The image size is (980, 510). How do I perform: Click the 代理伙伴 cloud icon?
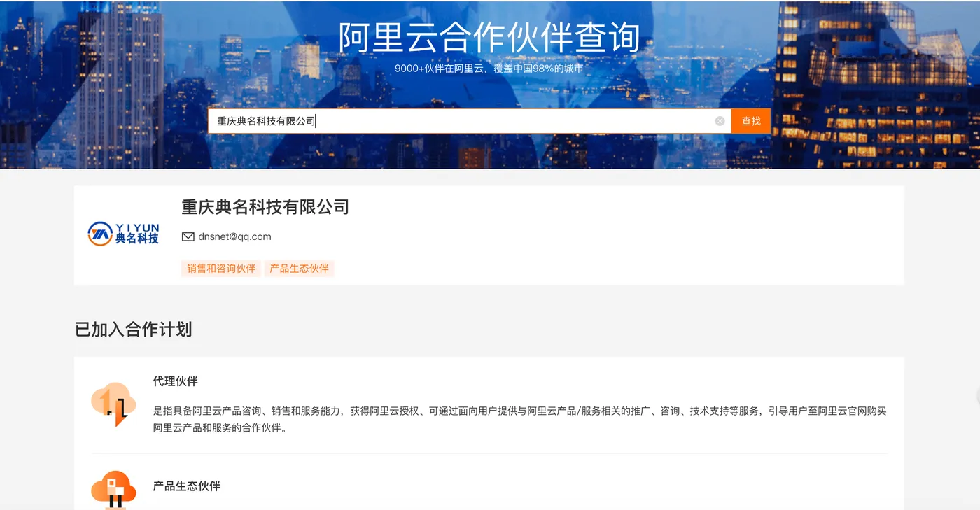tap(113, 404)
